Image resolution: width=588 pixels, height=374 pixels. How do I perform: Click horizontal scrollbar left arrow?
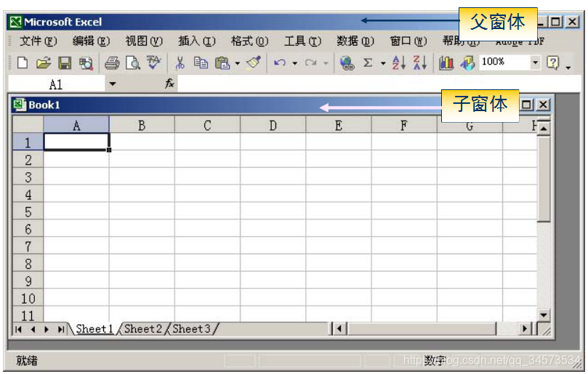tap(339, 329)
